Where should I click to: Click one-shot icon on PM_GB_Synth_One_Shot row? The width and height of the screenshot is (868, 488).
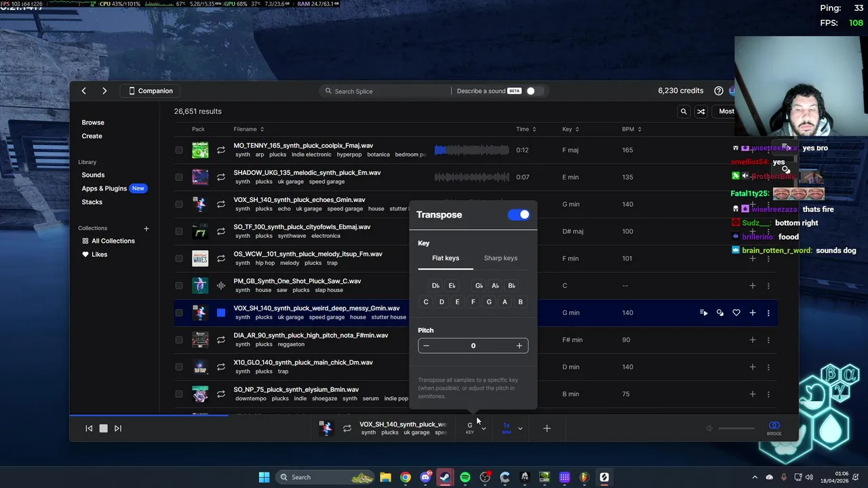(x=221, y=285)
